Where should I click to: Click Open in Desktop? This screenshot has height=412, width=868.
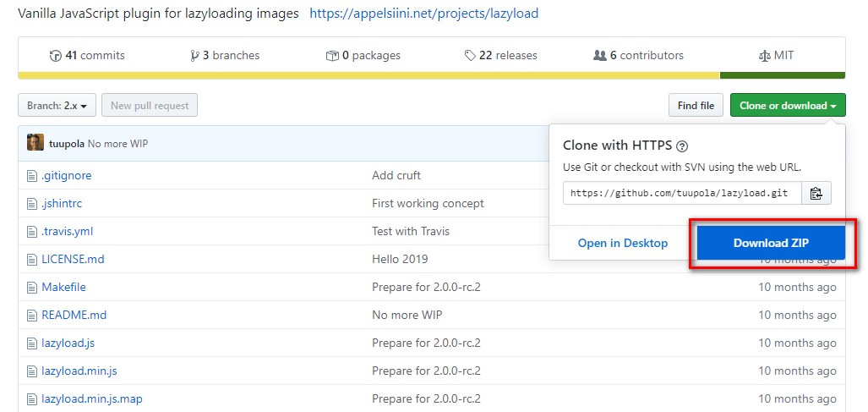tap(623, 243)
